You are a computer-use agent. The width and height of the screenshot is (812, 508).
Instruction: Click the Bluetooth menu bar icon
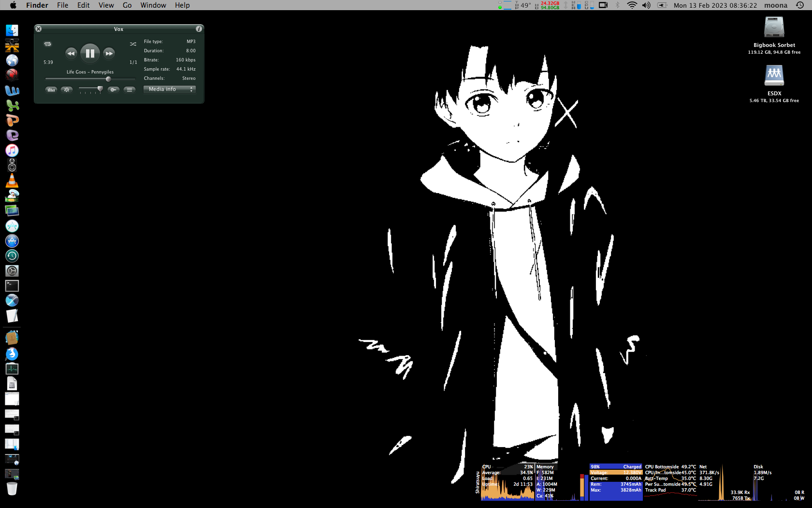point(617,5)
